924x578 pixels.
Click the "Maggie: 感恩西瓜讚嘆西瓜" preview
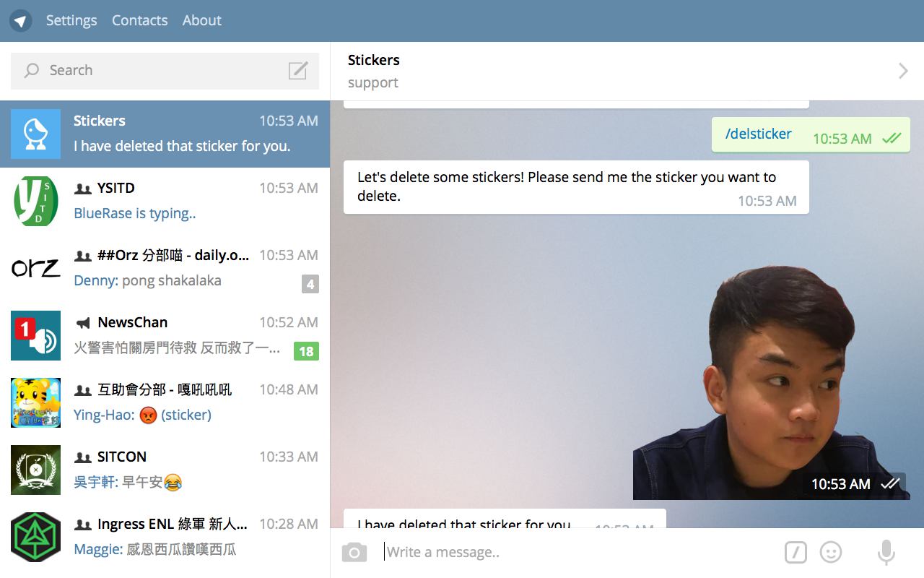pyautogui.click(x=155, y=549)
